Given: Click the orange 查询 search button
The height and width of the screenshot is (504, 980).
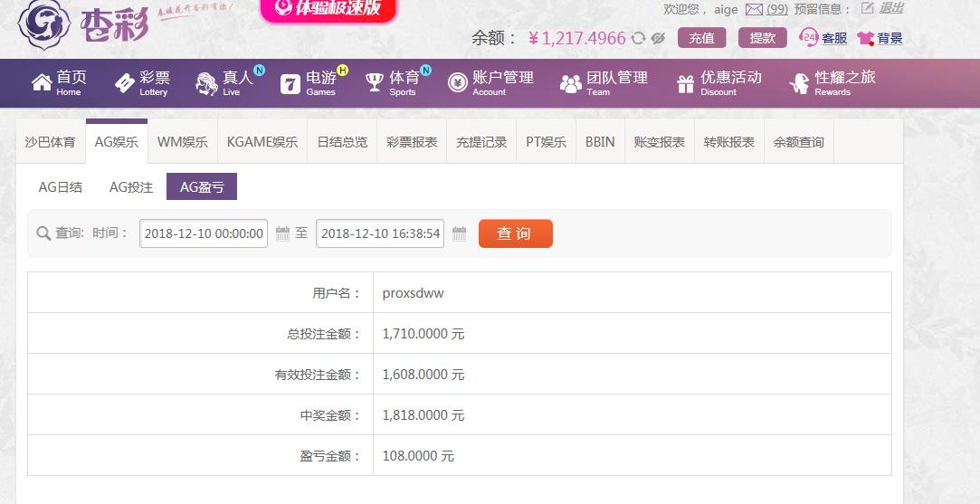Looking at the screenshot, I should pos(516,233).
